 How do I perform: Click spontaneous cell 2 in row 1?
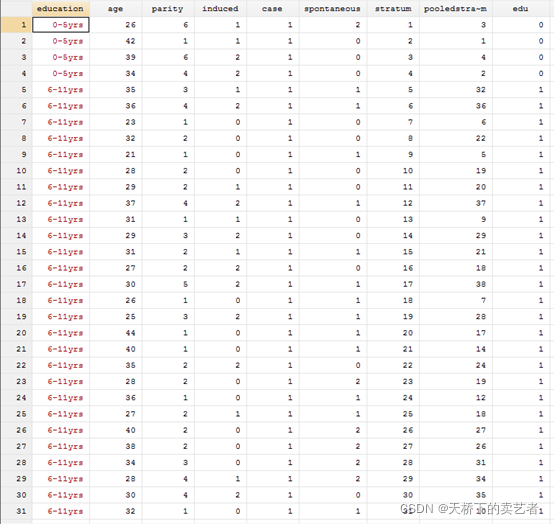[x=332, y=25]
